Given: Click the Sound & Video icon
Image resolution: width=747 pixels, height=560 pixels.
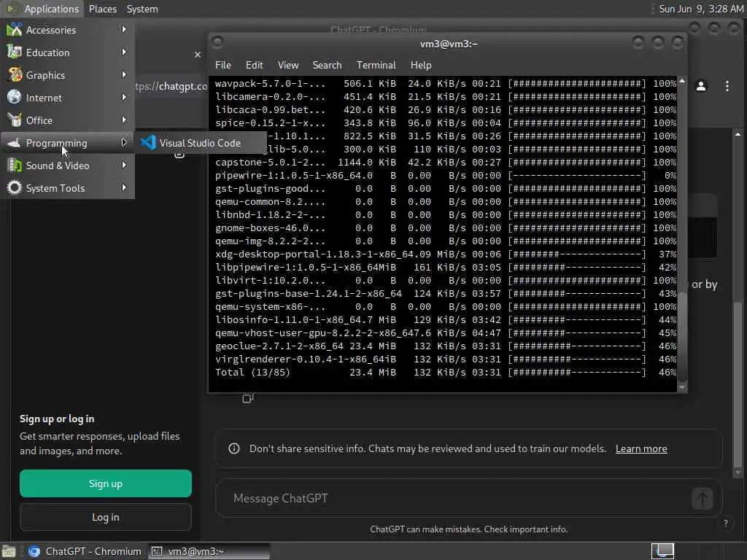Looking at the screenshot, I should pos(15,166).
